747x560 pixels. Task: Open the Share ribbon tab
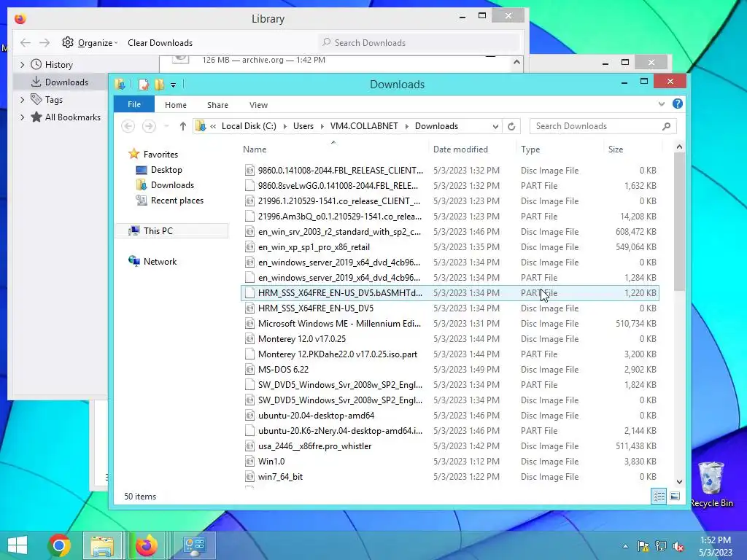coord(217,105)
